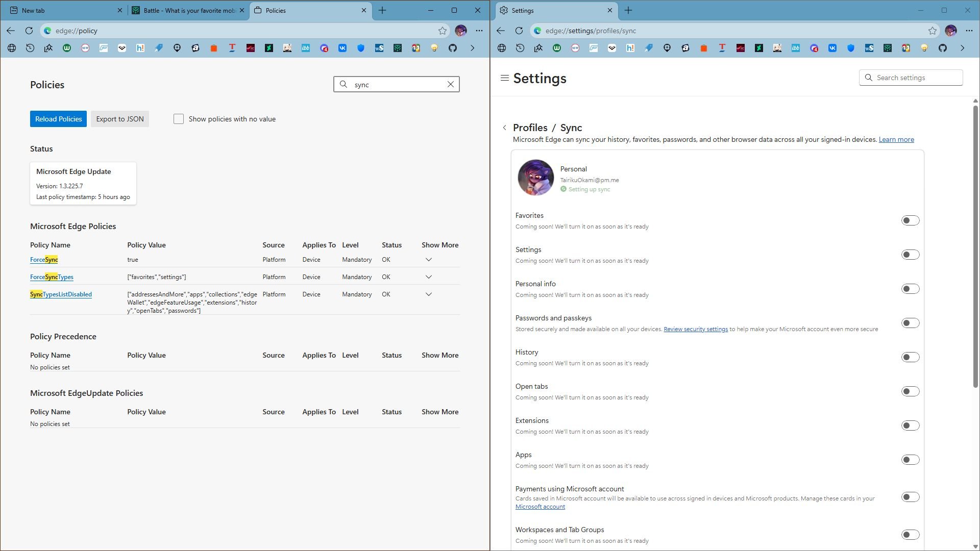Toggle Payments using Microsoft account switch
The width and height of the screenshot is (980, 551).
pyautogui.click(x=910, y=497)
